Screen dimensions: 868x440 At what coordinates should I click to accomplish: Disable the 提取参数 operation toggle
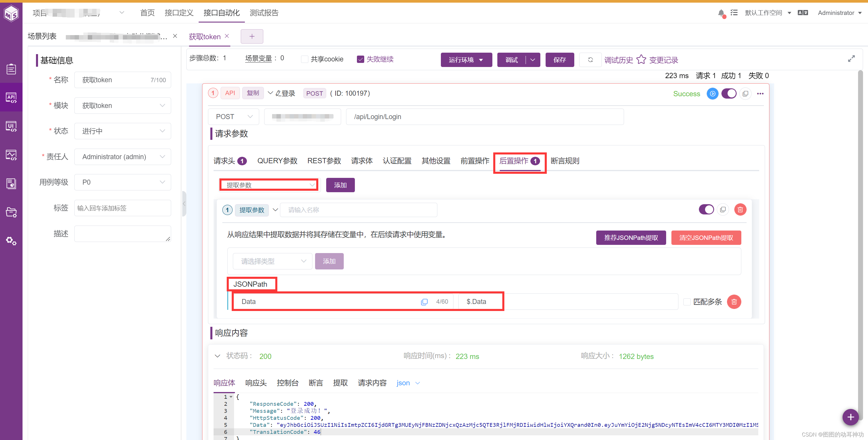[x=706, y=209]
